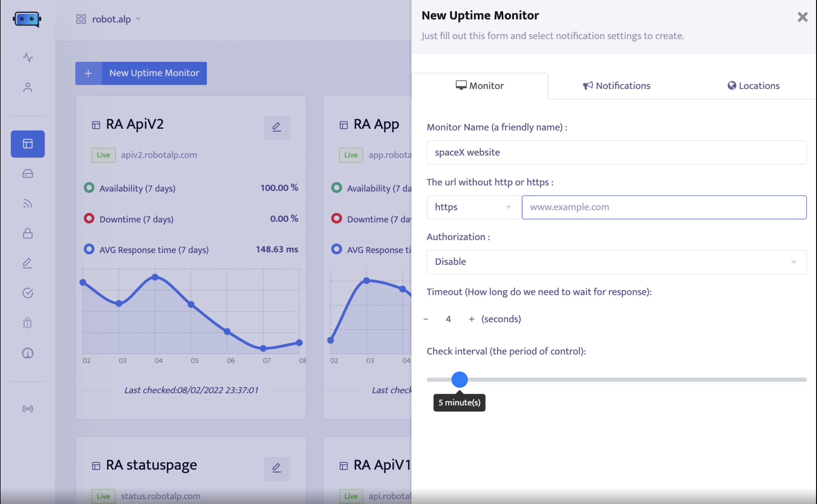Select the server drive sidebar icon
This screenshot has width=817, height=504.
[x=28, y=174]
